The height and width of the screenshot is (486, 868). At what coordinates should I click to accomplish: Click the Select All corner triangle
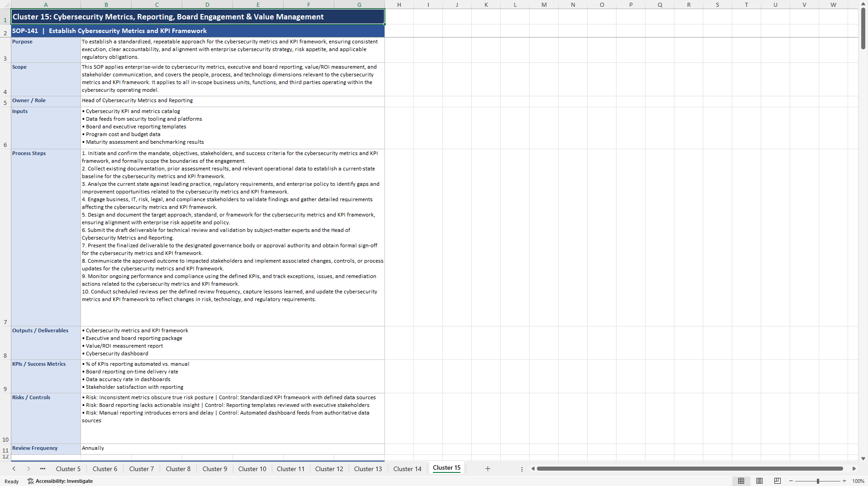[x=5, y=5]
